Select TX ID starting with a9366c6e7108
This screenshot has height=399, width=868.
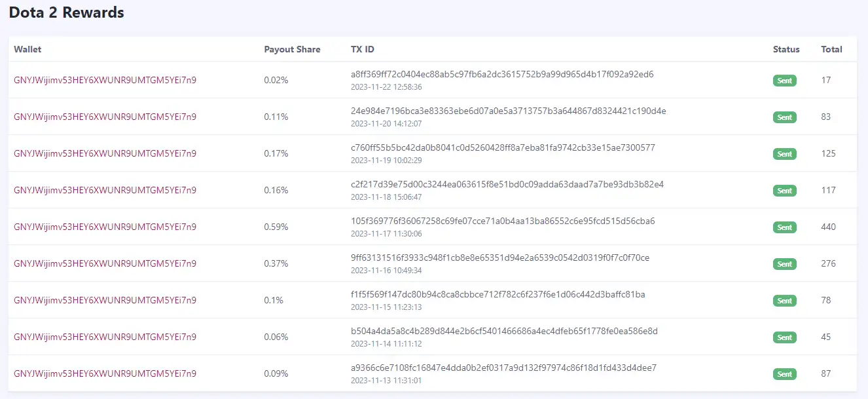pos(503,368)
